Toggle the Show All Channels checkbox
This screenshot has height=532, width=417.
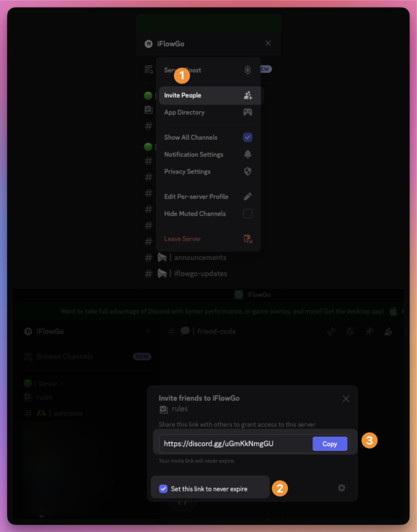(x=247, y=137)
